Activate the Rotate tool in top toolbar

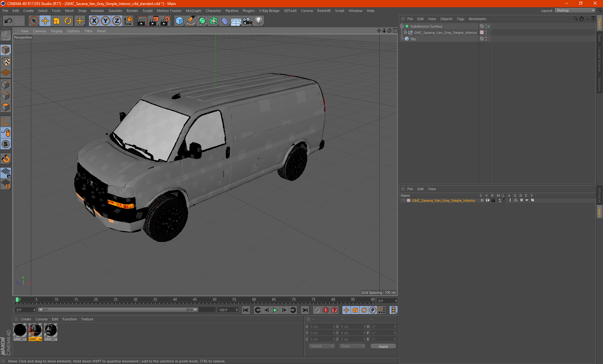(68, 21)
